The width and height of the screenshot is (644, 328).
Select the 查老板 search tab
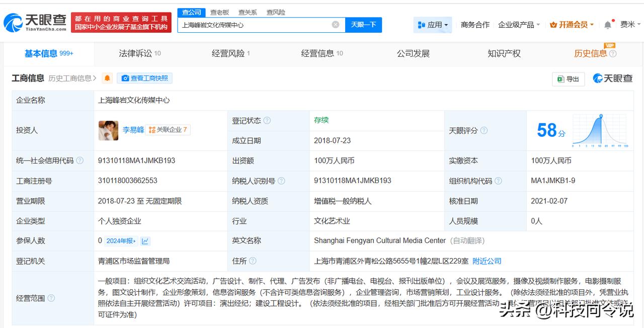pyautogui.click(x=219, y=12)
